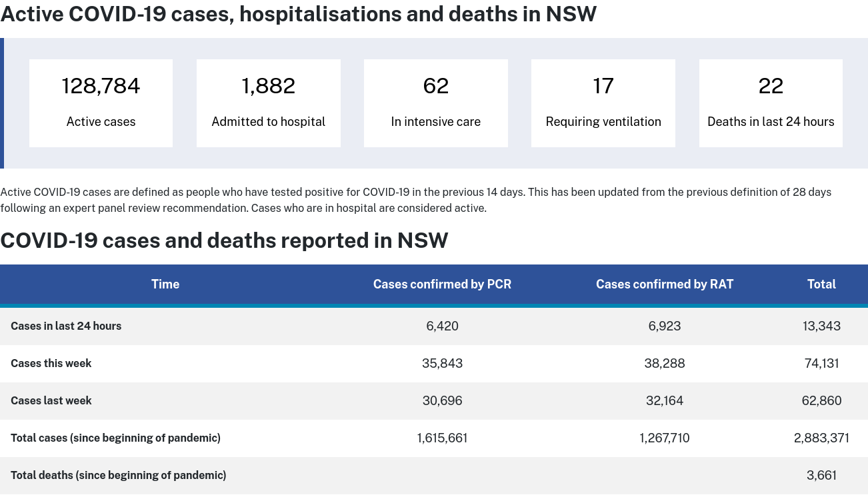This screenshot has width=868, height=495.
Task: Click Total cases since beginning of pandemic label
Action: 115,438
